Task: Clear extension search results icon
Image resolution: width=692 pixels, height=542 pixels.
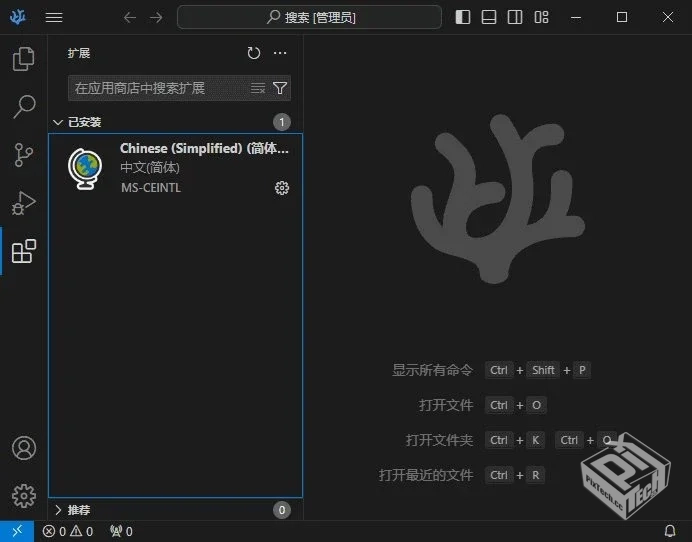Action: coord(258,88)
